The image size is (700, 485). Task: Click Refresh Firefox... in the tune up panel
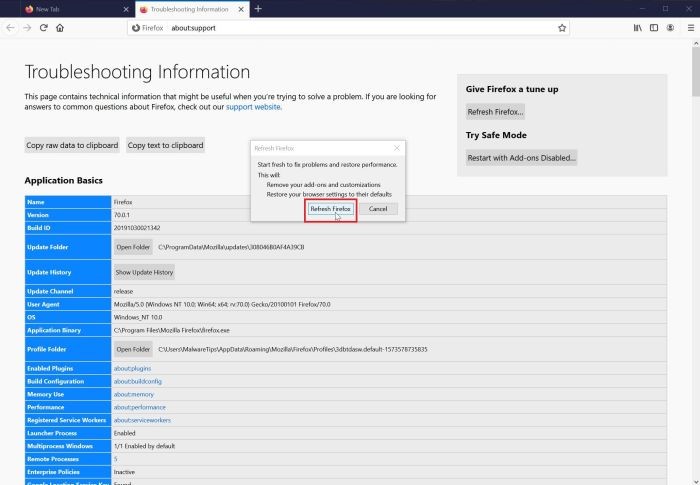(495, 112)
